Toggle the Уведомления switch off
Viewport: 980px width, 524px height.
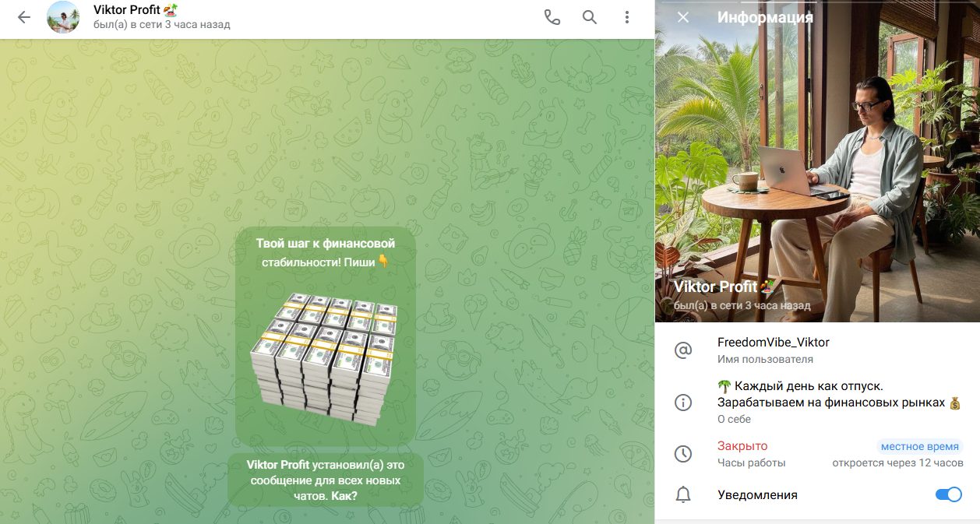coord(949,494)
